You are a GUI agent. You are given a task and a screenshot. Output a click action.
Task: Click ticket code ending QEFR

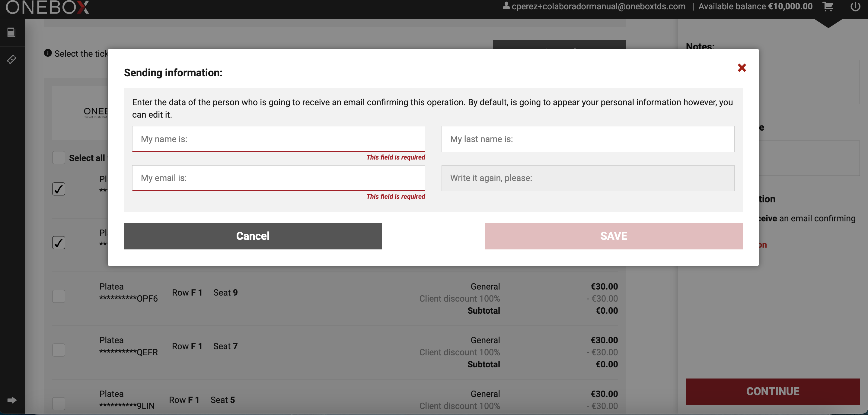128,352
